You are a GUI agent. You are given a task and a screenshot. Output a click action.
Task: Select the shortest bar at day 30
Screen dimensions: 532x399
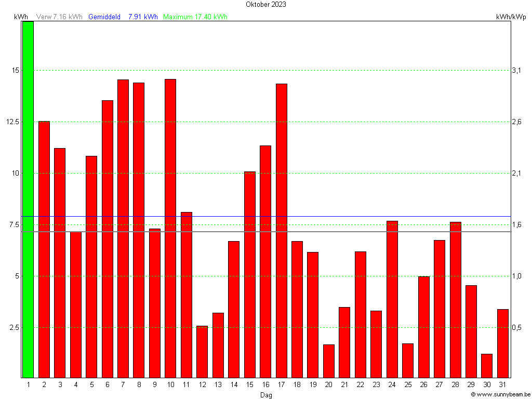[487, 366]
